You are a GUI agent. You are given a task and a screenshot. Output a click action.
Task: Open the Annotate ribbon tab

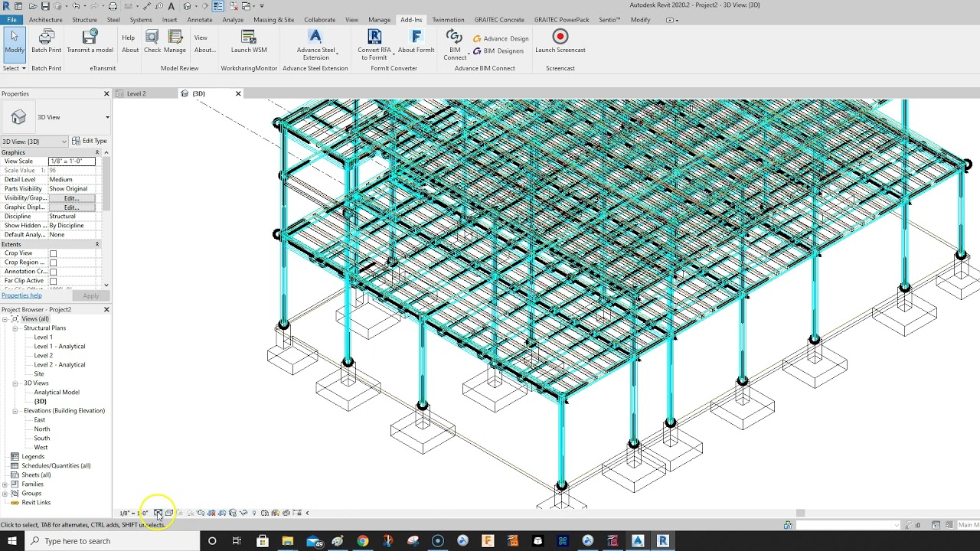pyautogui.click(x=200, y=20)
